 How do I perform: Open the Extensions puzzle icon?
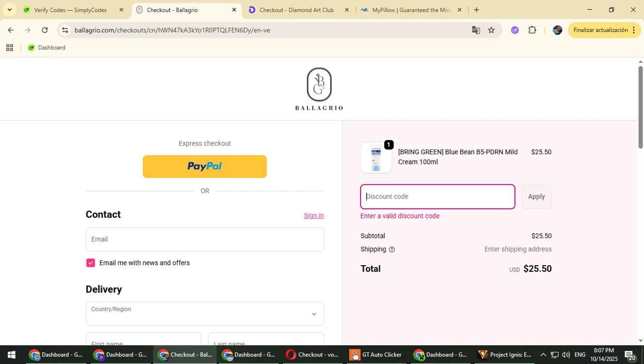[x=532, y=30]
